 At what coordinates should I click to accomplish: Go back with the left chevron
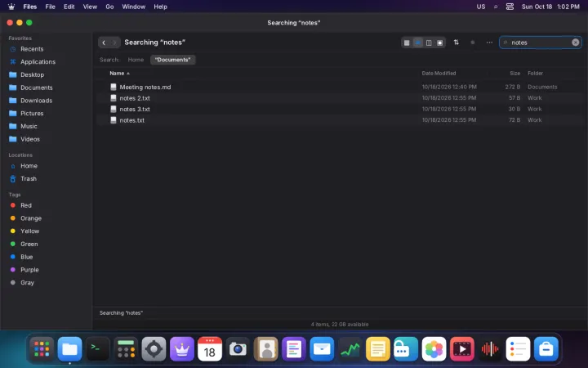click(104, 43)
